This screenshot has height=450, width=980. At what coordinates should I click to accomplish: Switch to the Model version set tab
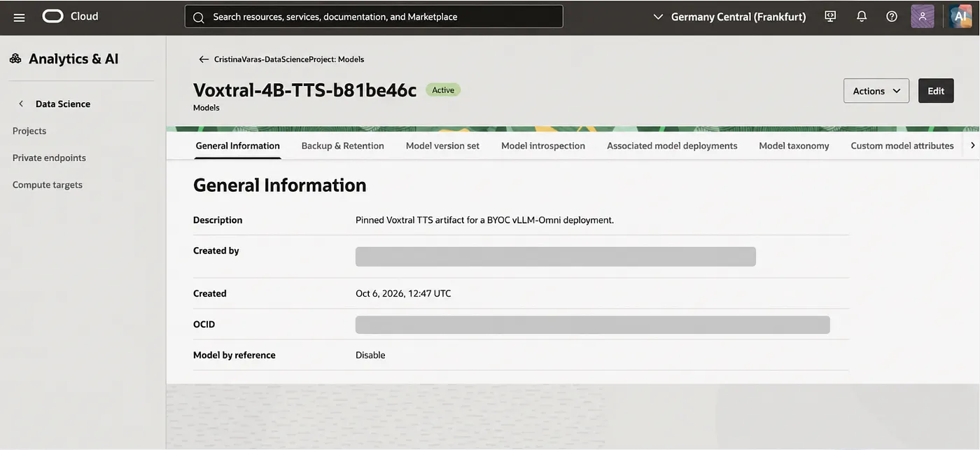pyautogui.click(x=442, y=146)
